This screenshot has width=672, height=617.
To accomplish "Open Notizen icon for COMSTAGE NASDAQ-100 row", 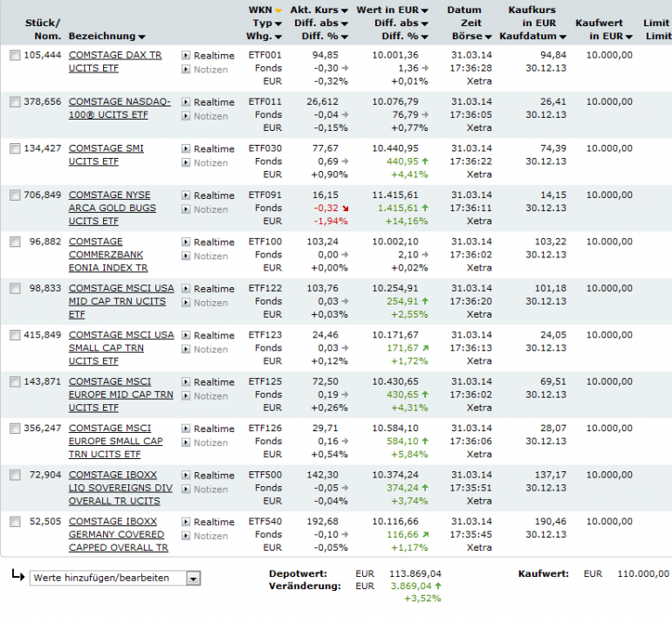I will point(186,116).
